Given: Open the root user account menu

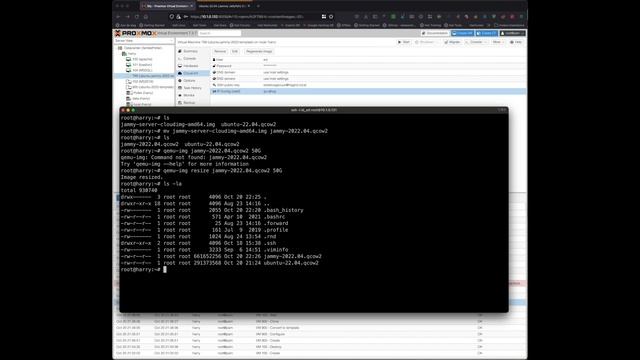Looking at the screenshot, I should coord(513,33).
